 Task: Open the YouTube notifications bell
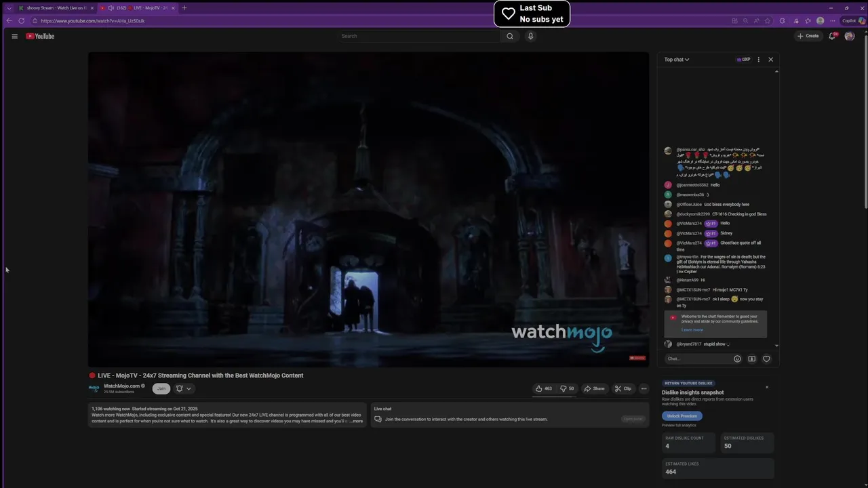tap(832, 36)
